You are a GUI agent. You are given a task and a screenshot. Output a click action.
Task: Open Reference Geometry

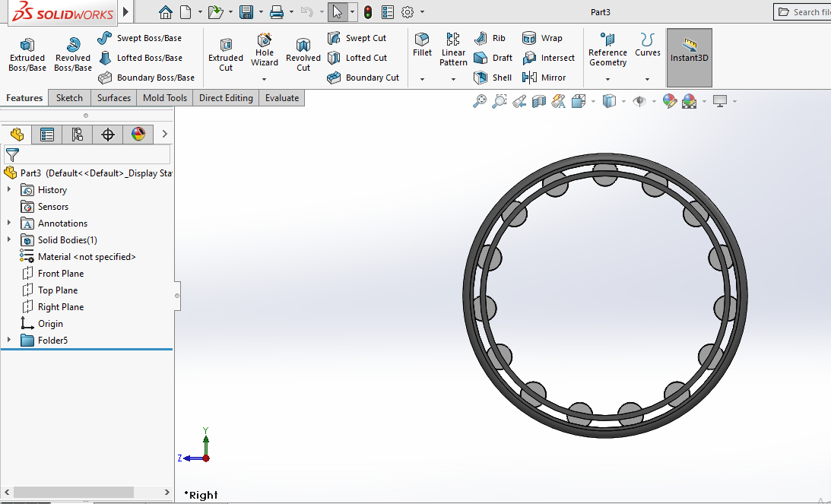(608, 50)
